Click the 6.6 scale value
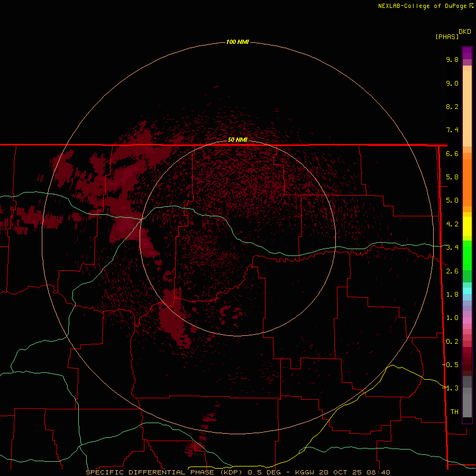The height and width of the screenshot is (476, 476). click(452, 153)
